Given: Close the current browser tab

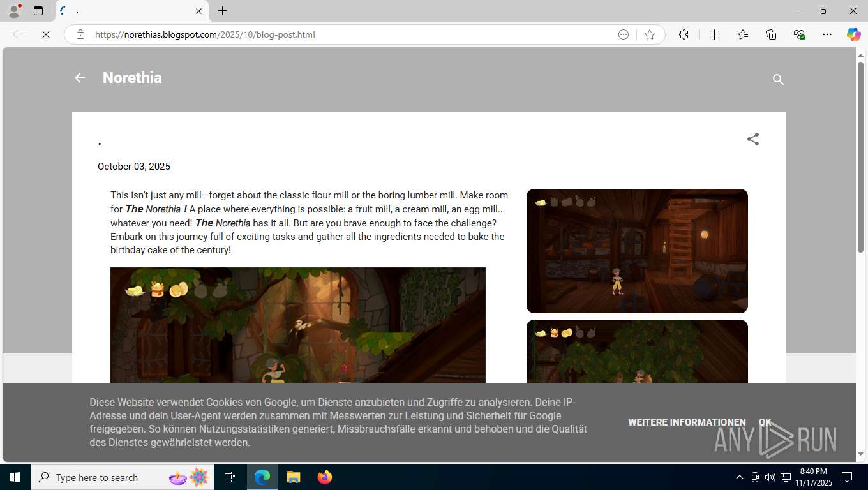Looking at the screenshot, I should 198,11.
